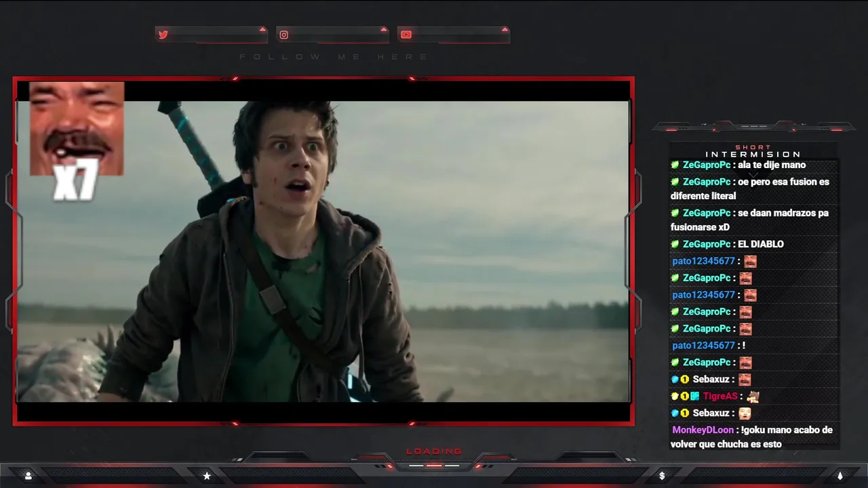The image size is (868, 488).
Task: Click the cat emote in TigreAS's message
Action: point(752,396)
